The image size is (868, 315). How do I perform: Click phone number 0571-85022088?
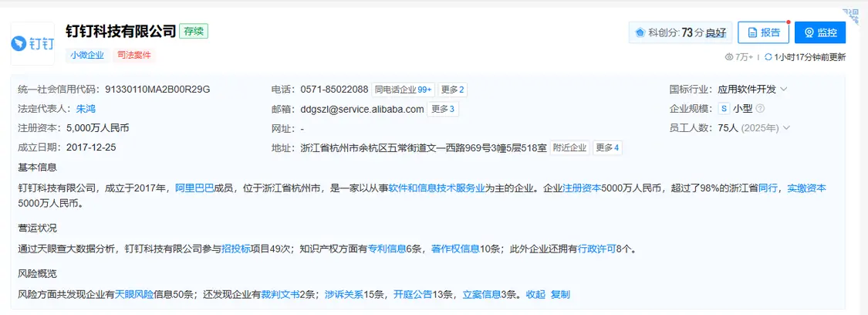coord(334,89)
